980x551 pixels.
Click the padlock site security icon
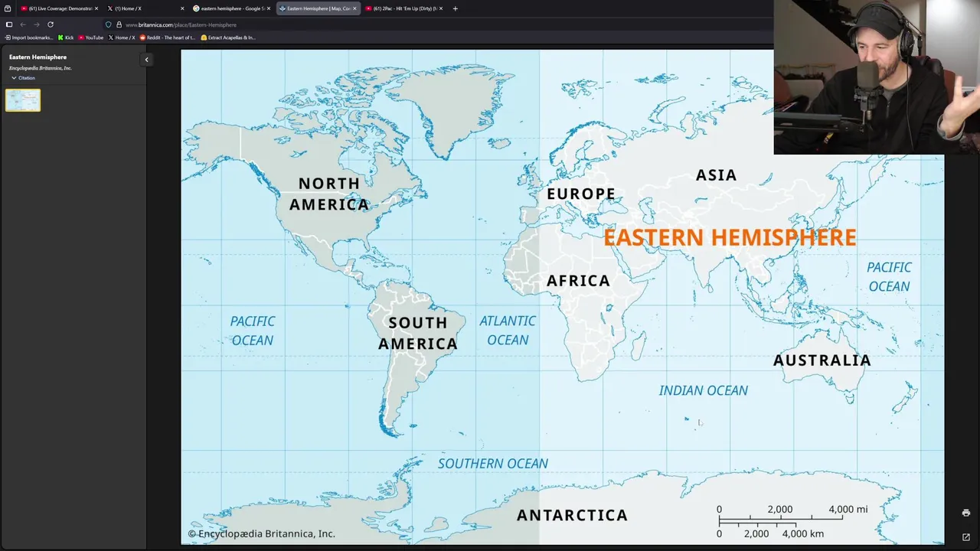click(x=119, y=24)
